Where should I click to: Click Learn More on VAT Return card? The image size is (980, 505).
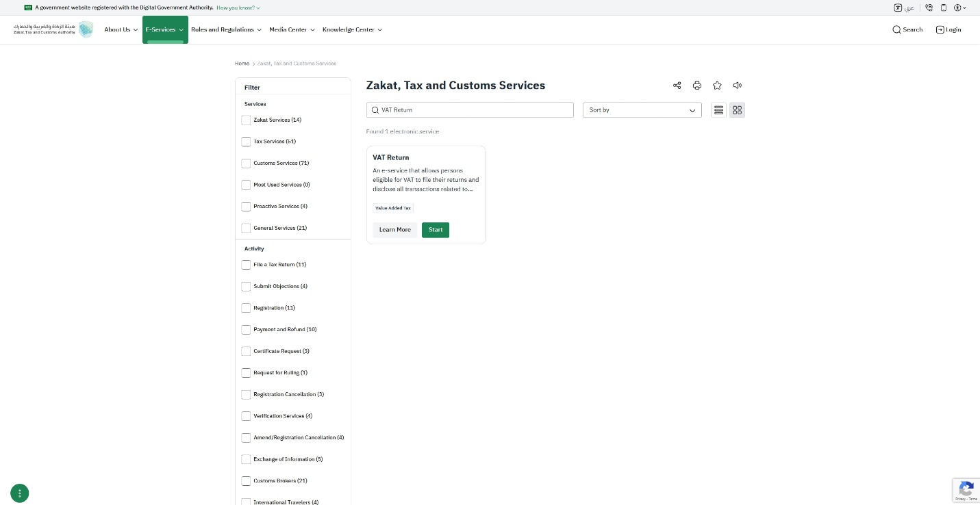(395, 230)
